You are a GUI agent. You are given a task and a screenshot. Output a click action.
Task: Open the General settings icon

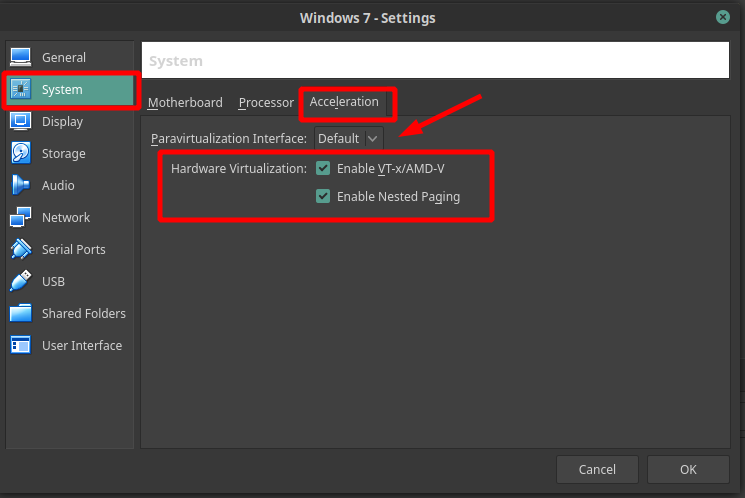click(x=20, y=57)
